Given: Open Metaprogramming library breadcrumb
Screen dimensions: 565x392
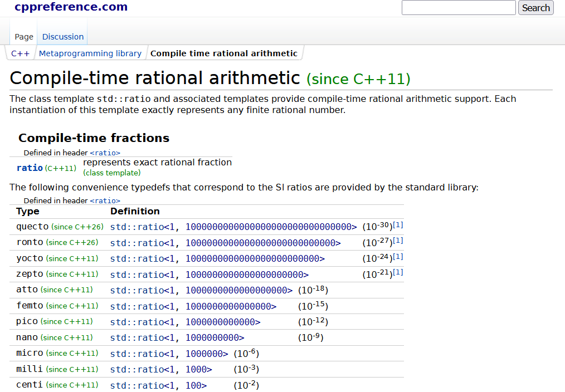Looking at the screenshot, I should click(x=90, y=53).
